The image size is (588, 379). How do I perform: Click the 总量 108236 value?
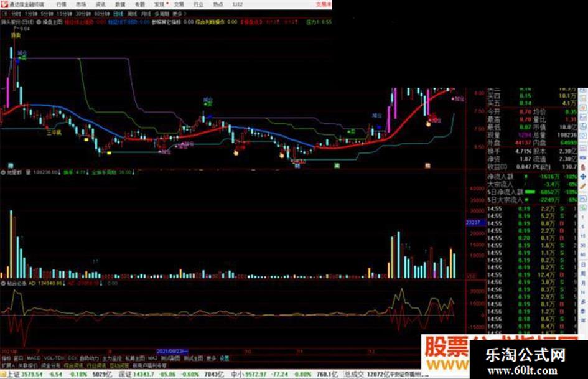[567, 135]
